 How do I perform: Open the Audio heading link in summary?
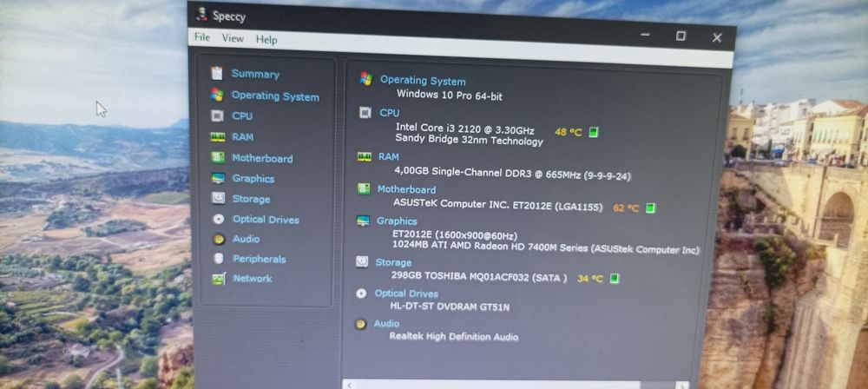coord(386,323)
